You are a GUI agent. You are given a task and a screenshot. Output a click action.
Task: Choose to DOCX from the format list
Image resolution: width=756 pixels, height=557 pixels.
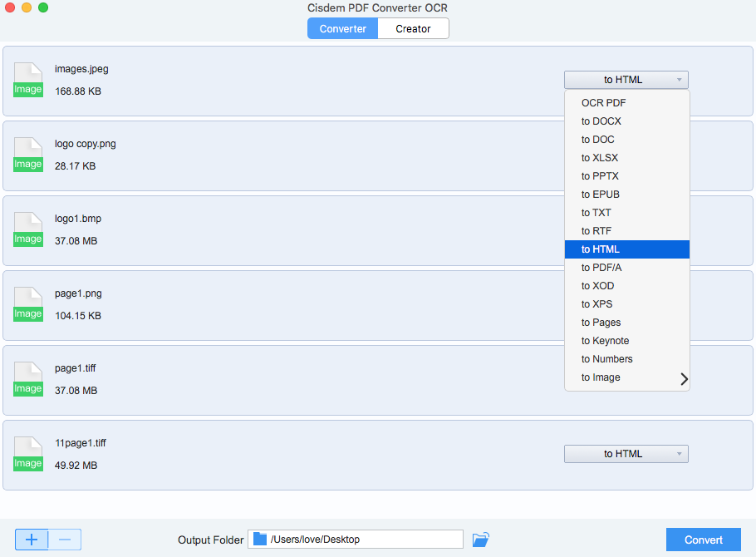tap(626, 121)
